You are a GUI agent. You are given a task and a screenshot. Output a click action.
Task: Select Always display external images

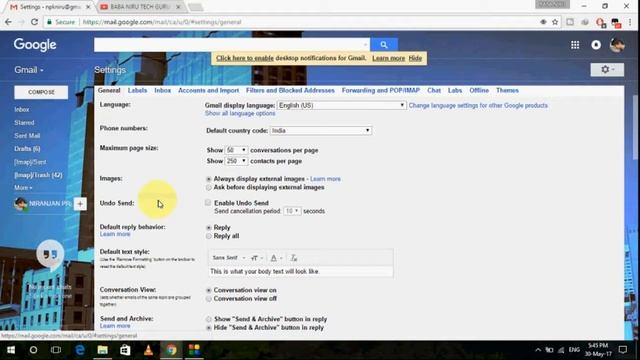pyautogui.click(x=209, y=179)
